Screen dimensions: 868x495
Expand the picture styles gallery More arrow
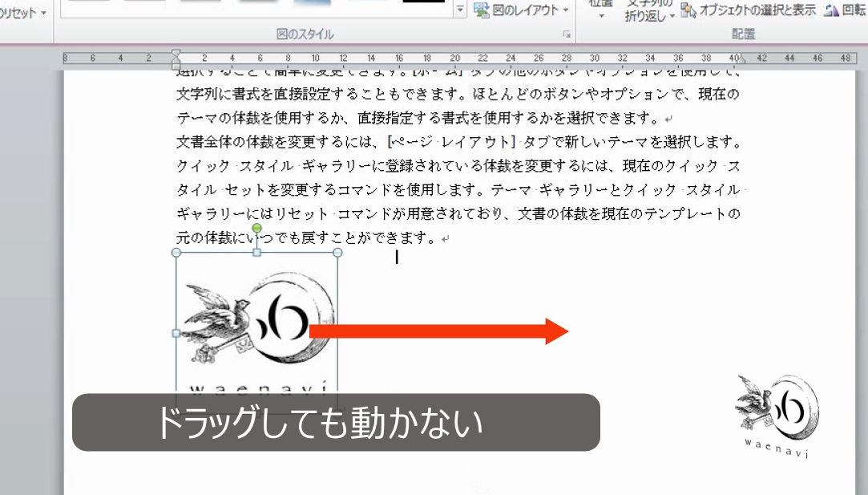[460, 10]
